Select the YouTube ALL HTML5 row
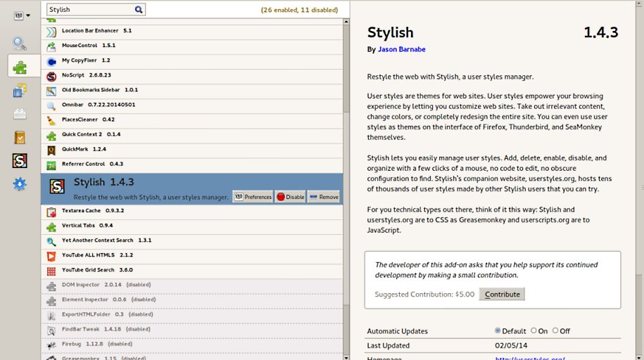 tap(192, 256)
